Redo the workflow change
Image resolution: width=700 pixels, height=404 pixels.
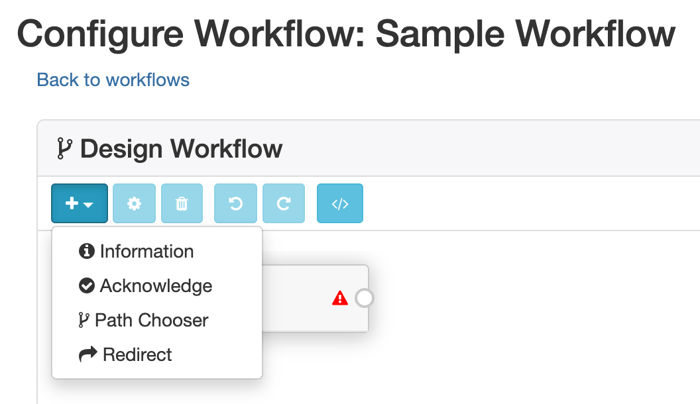pyautogui.click(x=284, y=204)
